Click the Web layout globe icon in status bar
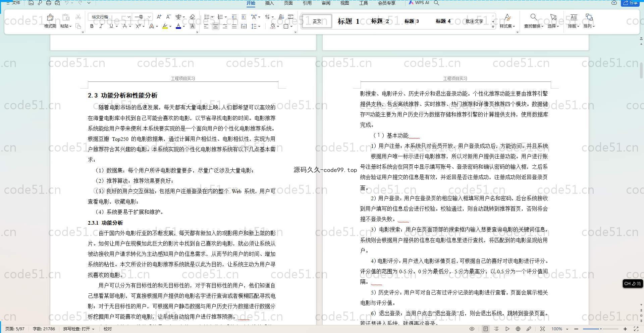 (x=518, y=329)
